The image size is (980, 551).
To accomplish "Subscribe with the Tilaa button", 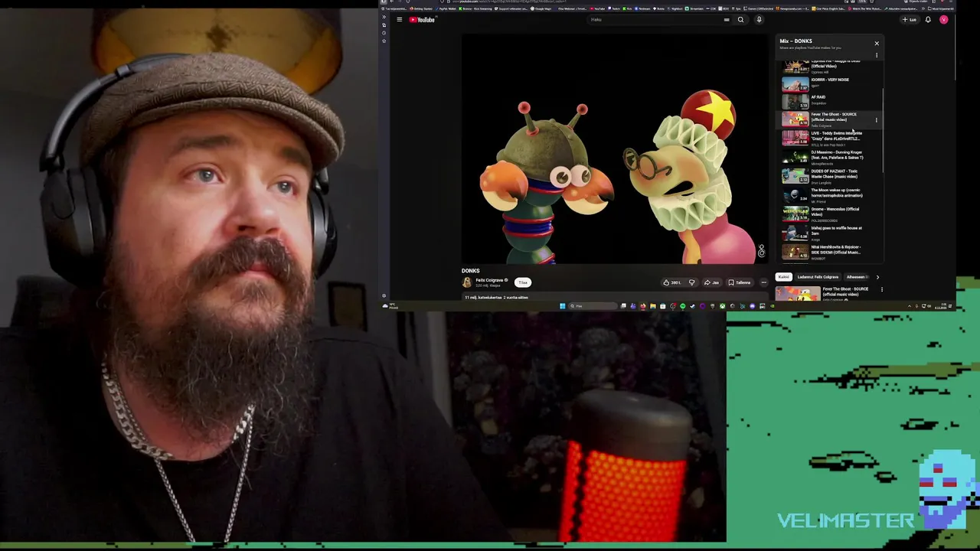I will tap(523, 282).
